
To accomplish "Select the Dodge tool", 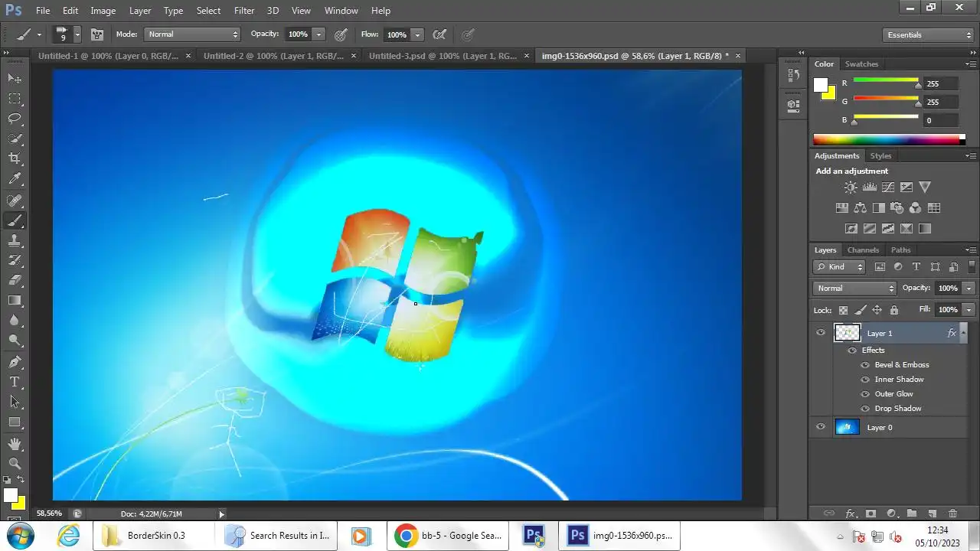I will coord(15,340).
